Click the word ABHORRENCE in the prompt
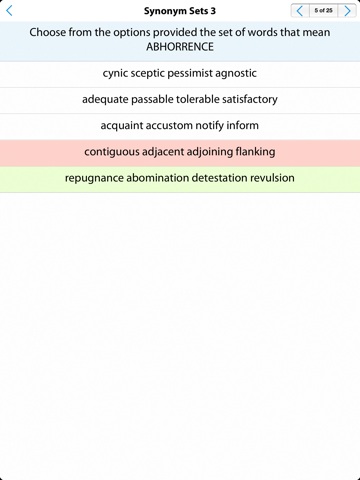The width and height of the screenshot is (360, 480). point(180,47)
